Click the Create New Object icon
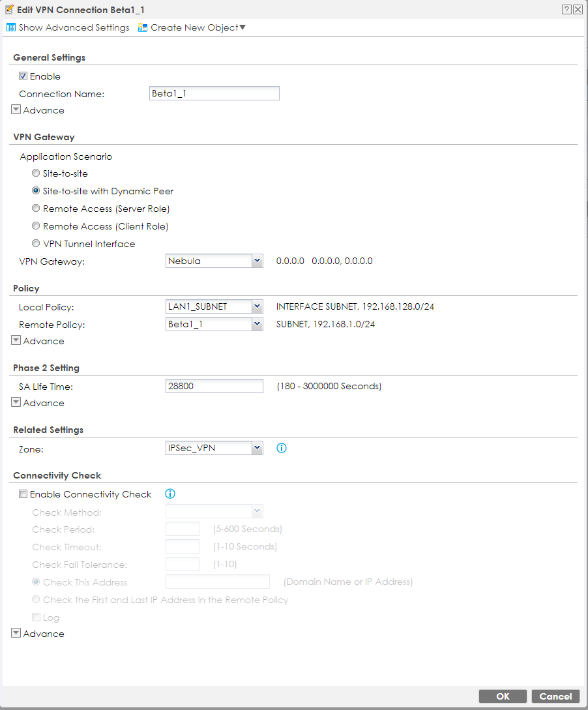 click(x=143, y=27)
